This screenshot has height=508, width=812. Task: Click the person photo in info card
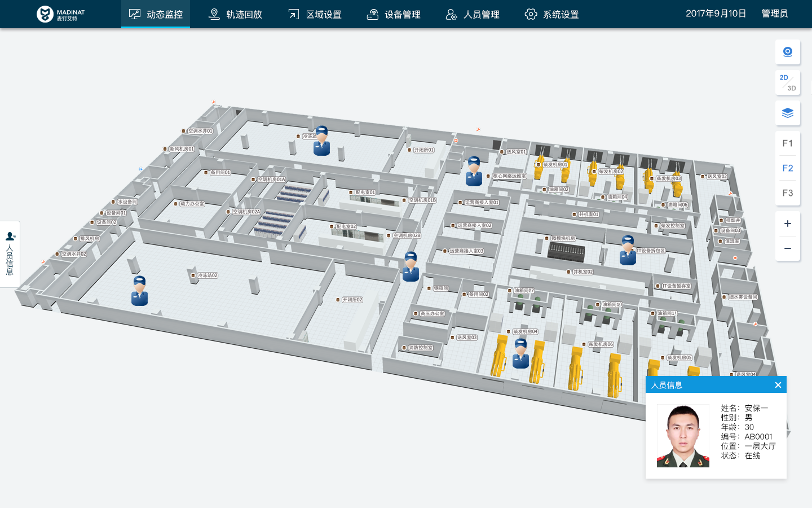[x=683, y=436]
